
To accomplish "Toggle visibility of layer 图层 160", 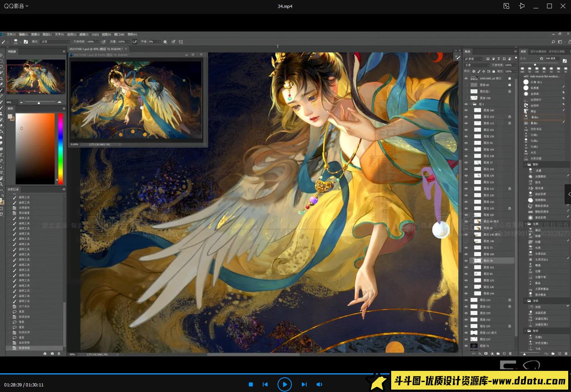I will tap(466, 110).
